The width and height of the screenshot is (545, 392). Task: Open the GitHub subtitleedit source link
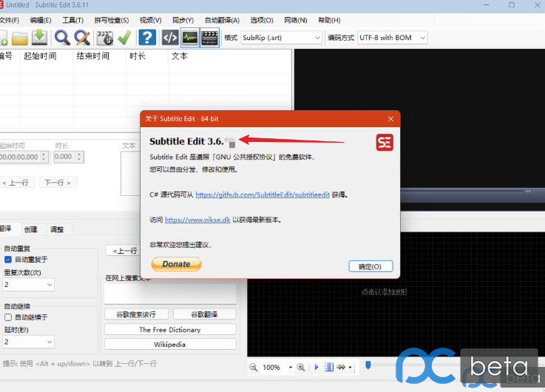(x=263, y=195)
